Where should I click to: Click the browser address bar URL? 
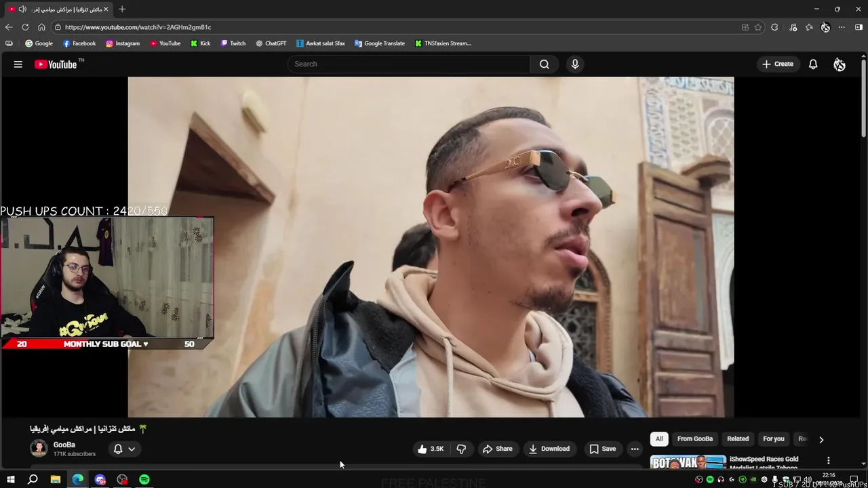[138, 27]
